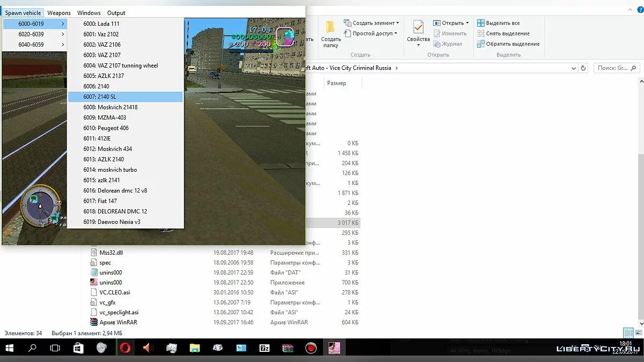Viewport: 644px width, 362px height.
Task: Click the red record button in taskbar
Action: [311, 348]
